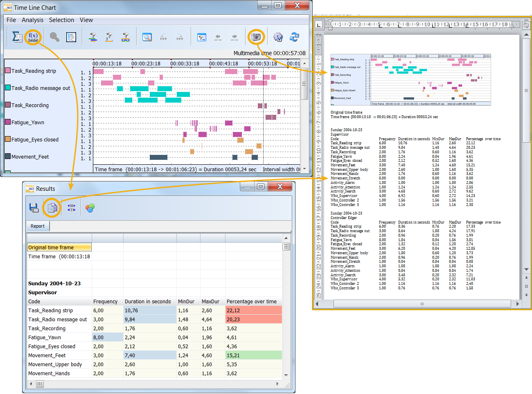Click the pink Task_Reading strip color swatch
This screenshot has height=394, width=532.
(x=8, y=70)
